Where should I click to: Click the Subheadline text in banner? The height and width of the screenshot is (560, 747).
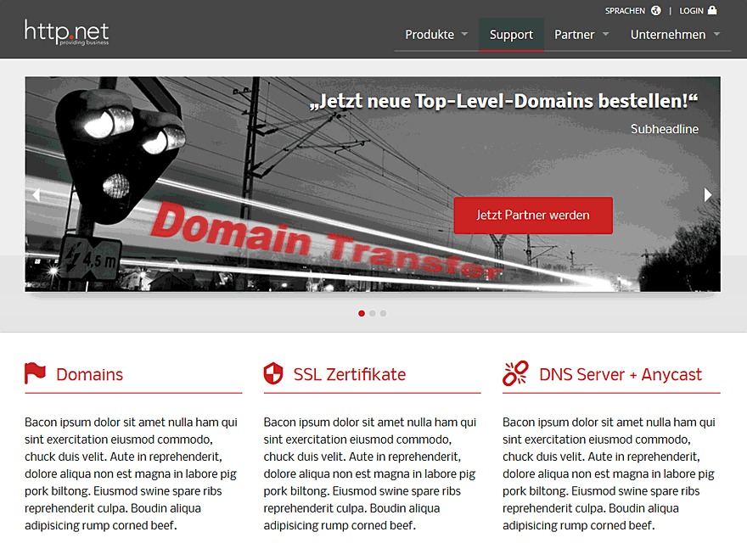point(665,129)
